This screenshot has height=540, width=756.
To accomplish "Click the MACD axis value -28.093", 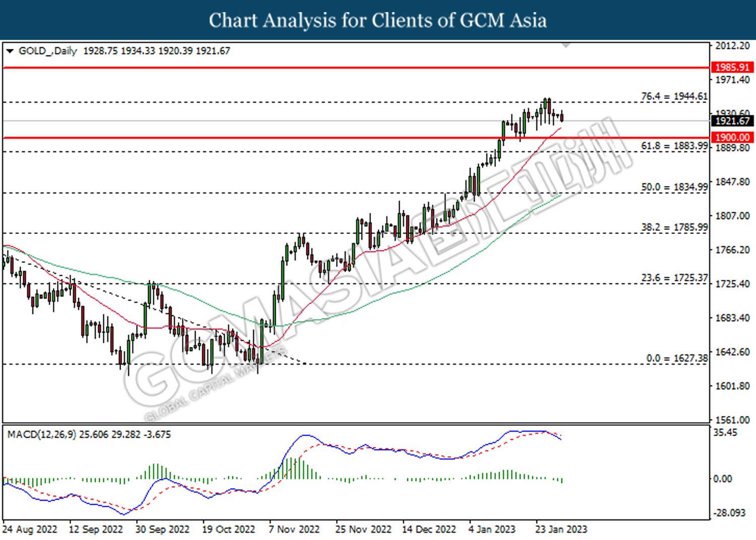I will 729,513.
